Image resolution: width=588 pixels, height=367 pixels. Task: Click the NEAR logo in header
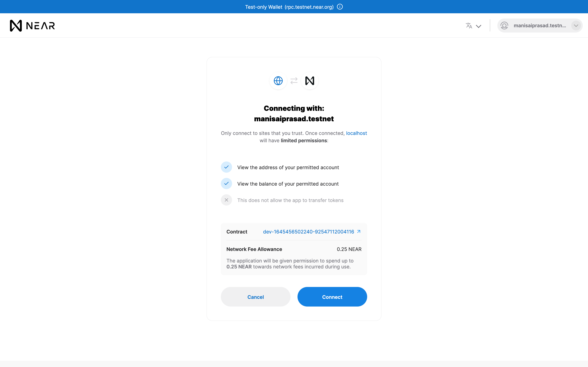[32, 26]
